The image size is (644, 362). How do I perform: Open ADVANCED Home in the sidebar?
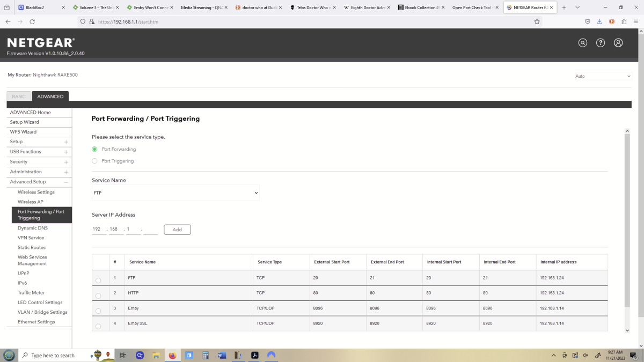point(31,112)
